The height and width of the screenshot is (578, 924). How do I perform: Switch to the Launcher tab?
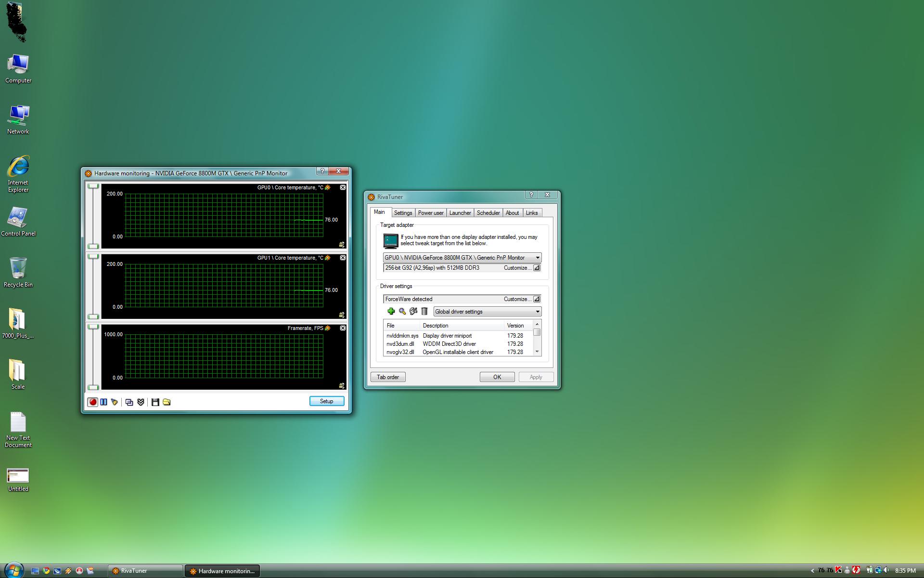(x=460, y=213)
